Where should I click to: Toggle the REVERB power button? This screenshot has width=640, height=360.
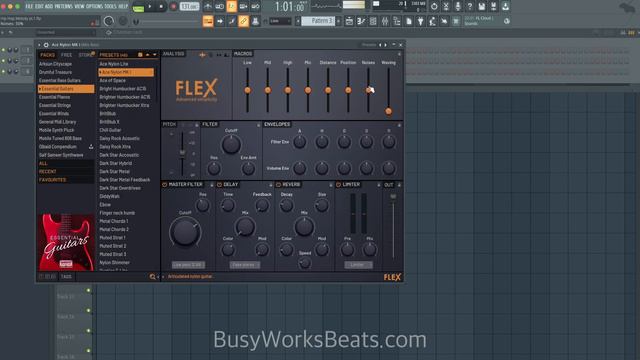(x=278, y=185)
